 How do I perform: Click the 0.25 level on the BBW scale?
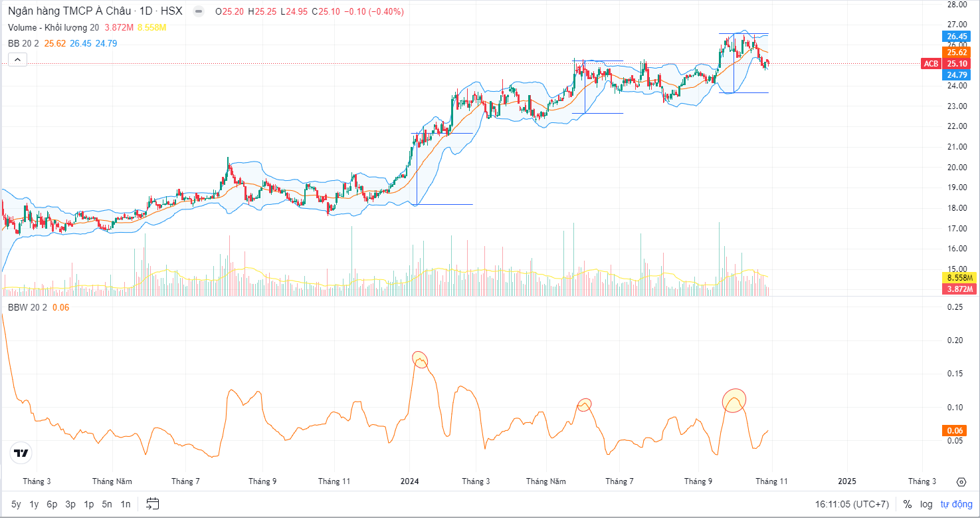955,307
